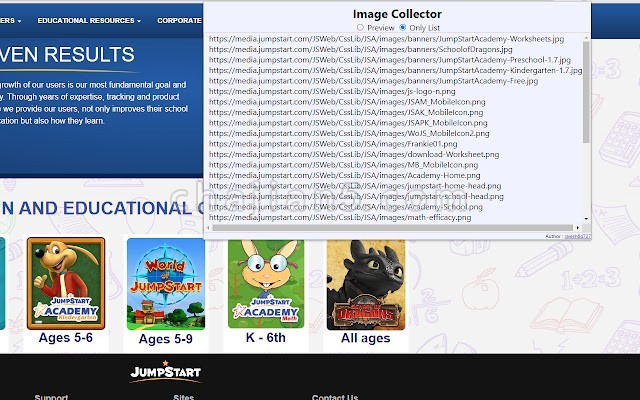Click the math-efficacy.png URL
This screenshot has width=640, height=400.
[x=340, y=218]
